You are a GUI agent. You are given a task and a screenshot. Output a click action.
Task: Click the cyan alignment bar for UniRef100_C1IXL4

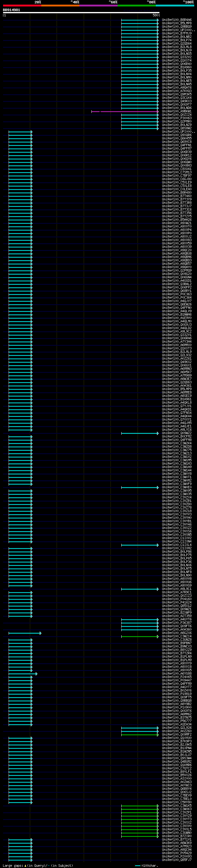pyautogui.click(x=140, y=545)
